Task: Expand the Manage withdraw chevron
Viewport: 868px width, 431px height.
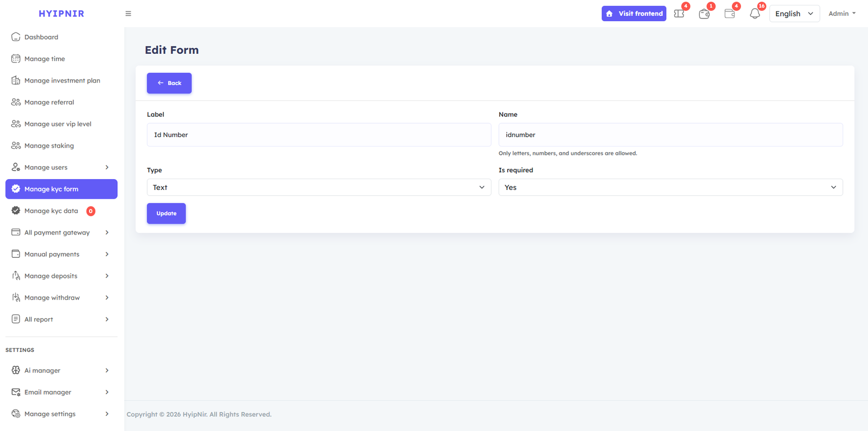Action: 107,297
